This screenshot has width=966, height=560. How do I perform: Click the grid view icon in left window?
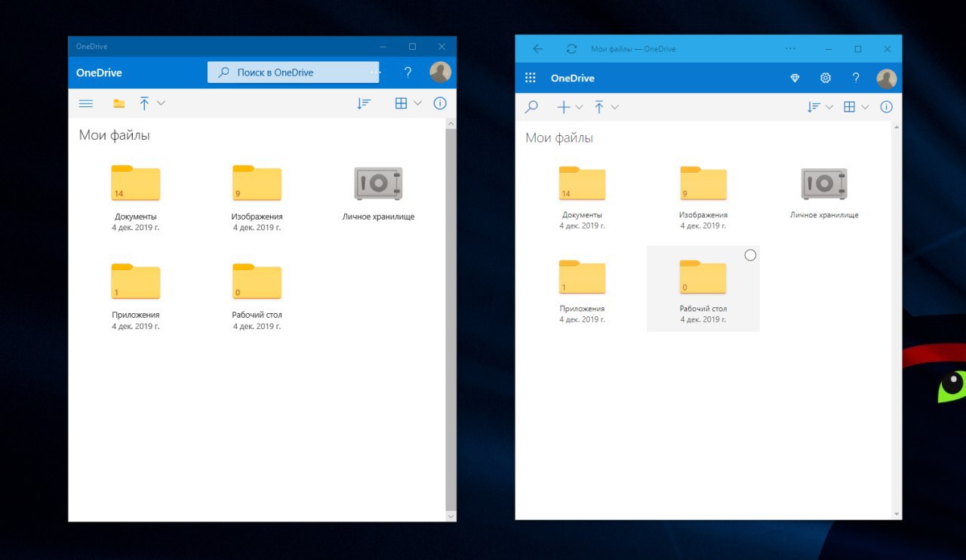point(401,103)
